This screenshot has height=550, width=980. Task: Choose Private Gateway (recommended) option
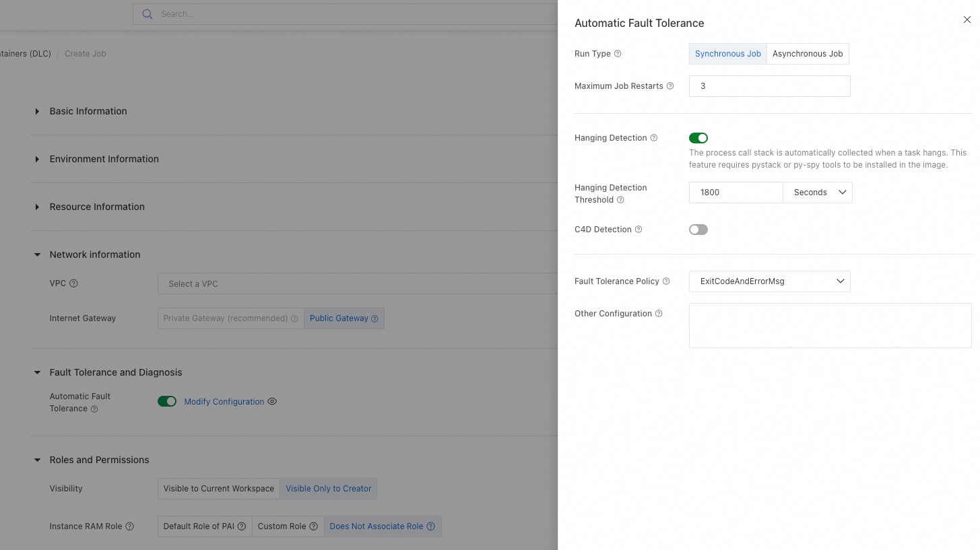coord(231,318)
